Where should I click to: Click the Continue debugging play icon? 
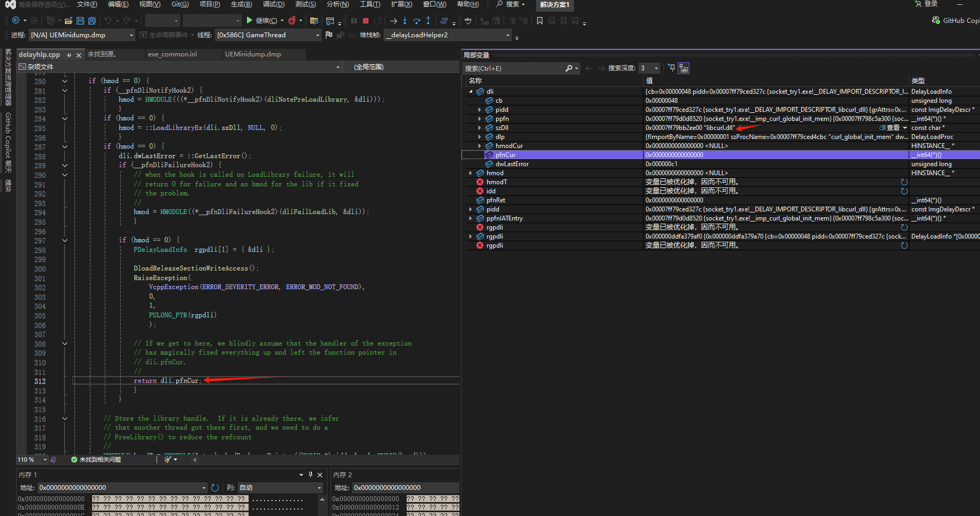tap(249, 20)
